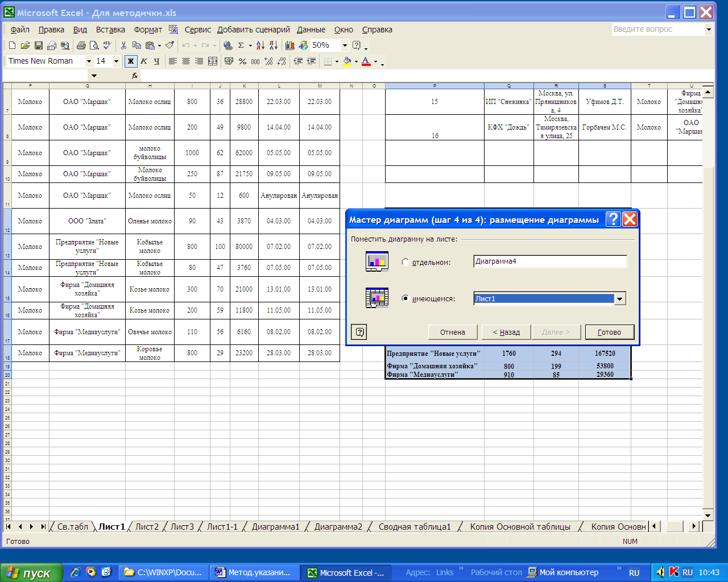Open Print Preview from the toolbar

[x=94, y=45]
